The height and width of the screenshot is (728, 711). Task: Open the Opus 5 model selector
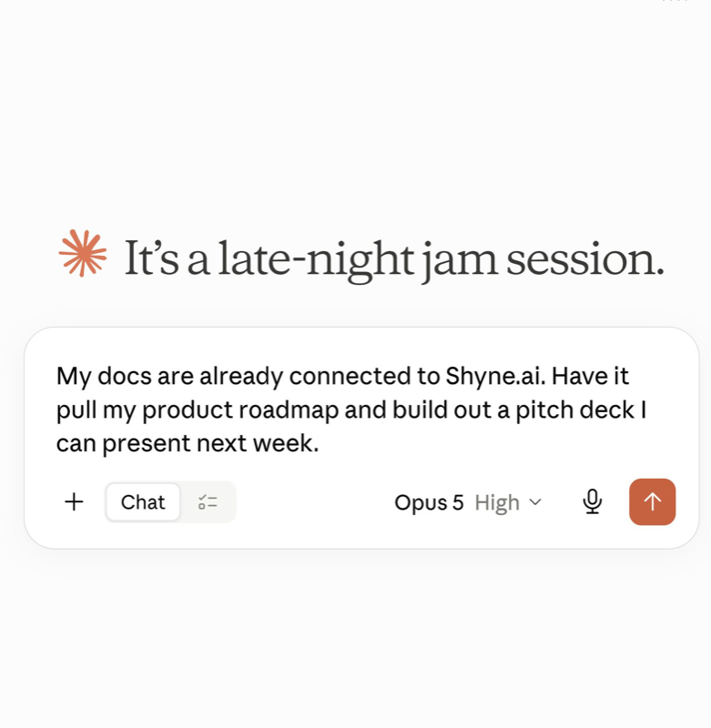point(429,502)
